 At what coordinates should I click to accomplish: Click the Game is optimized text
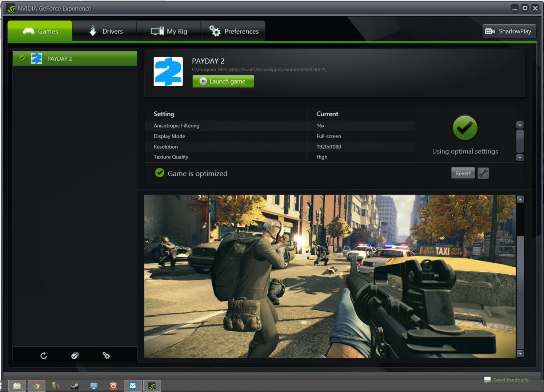coord(197,173)
